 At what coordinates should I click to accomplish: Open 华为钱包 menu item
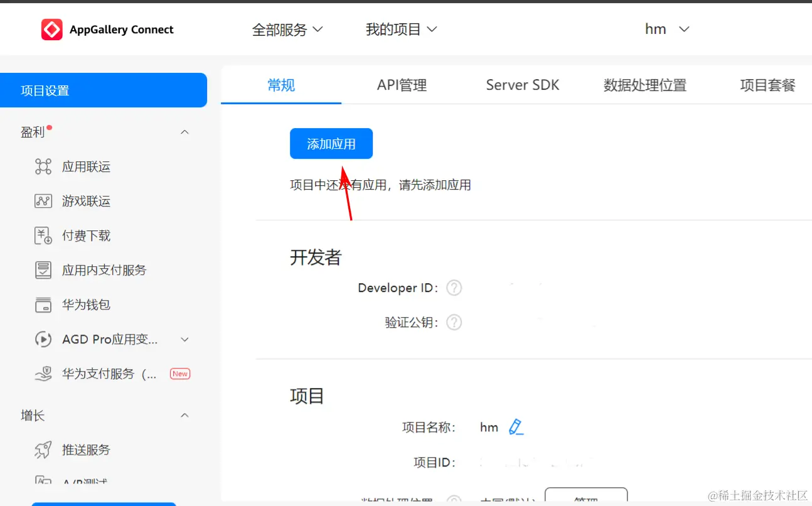pos(86,304)
